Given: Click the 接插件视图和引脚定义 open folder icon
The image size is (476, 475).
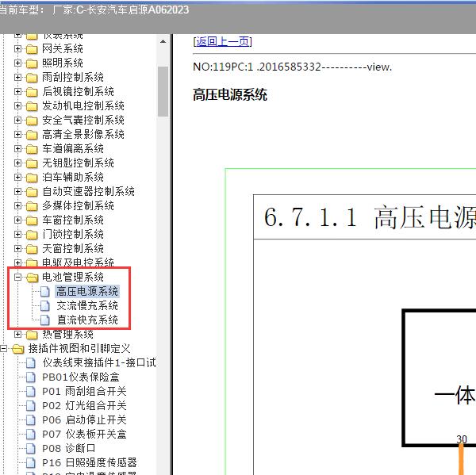Looking at the screenshot, I should (18, 349).
